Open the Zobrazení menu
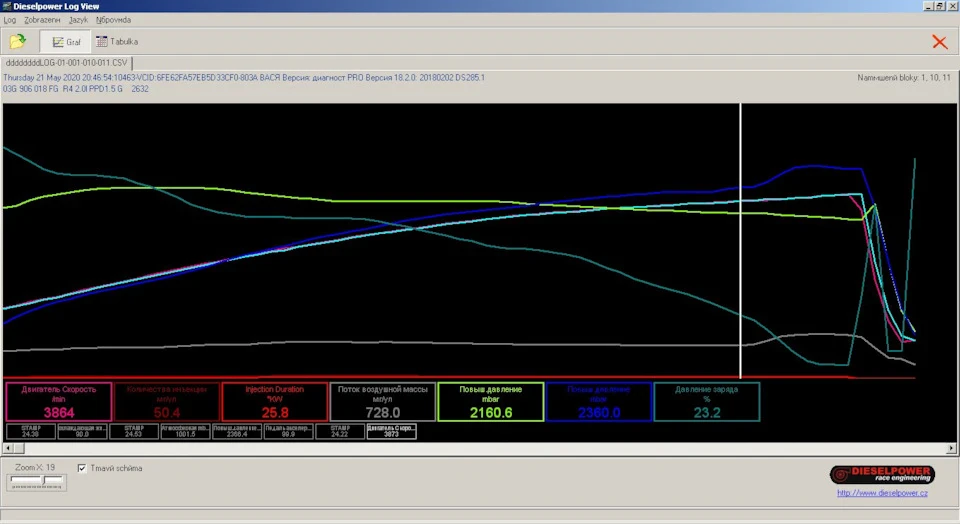 click(42, 20)
